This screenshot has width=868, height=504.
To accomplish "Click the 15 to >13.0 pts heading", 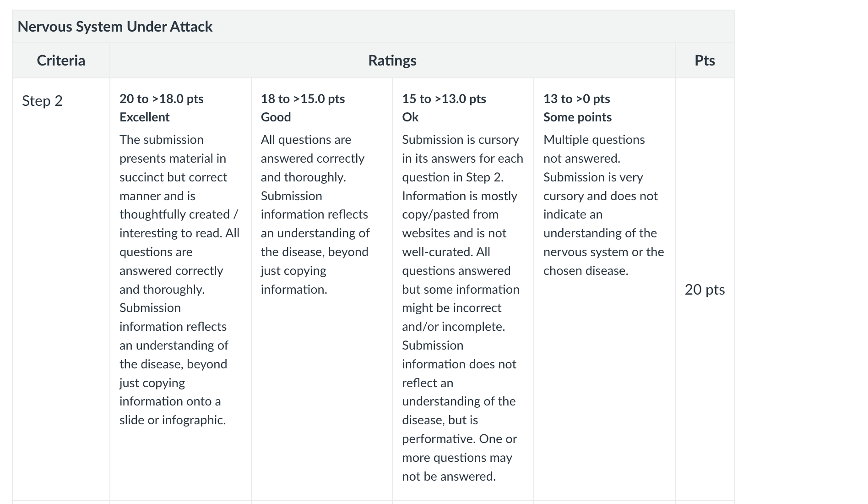I will click(444, 99).
